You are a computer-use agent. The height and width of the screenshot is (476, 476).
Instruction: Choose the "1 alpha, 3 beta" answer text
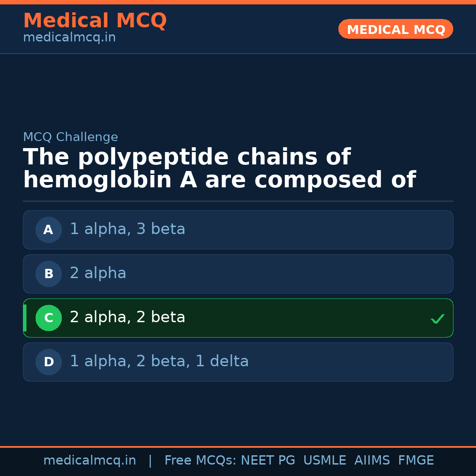(127, 229)
